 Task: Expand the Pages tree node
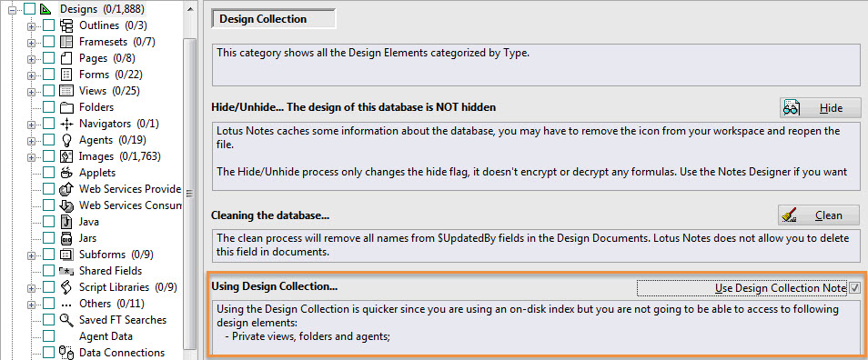coord(31,58)
